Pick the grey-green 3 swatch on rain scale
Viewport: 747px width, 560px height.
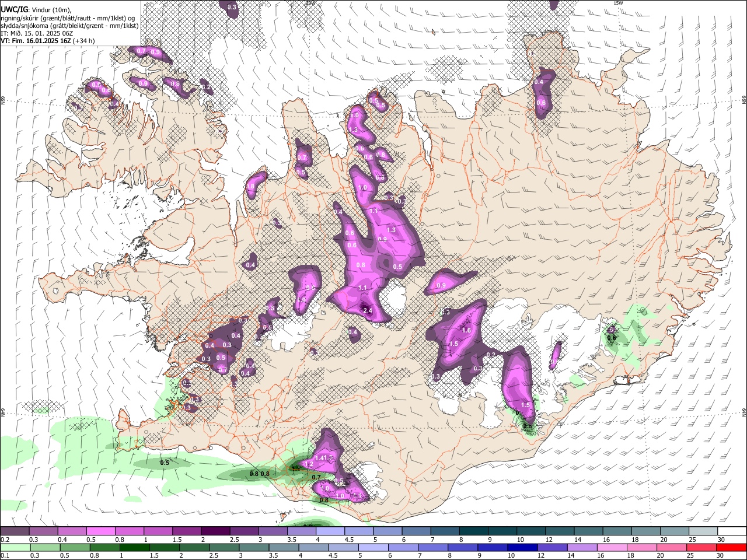pyautogui.click(x=254, y=547)
